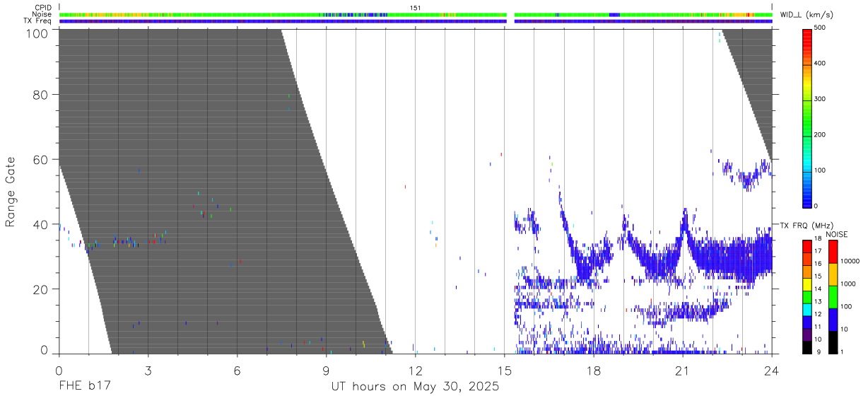
Task: Click the noise strip above the plot
Action: [416, 14]
